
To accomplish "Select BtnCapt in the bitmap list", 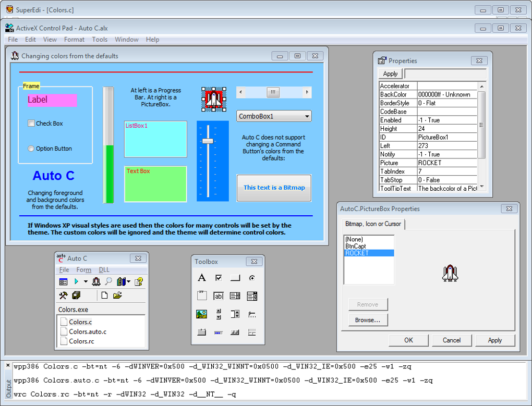I will point(355,246).
